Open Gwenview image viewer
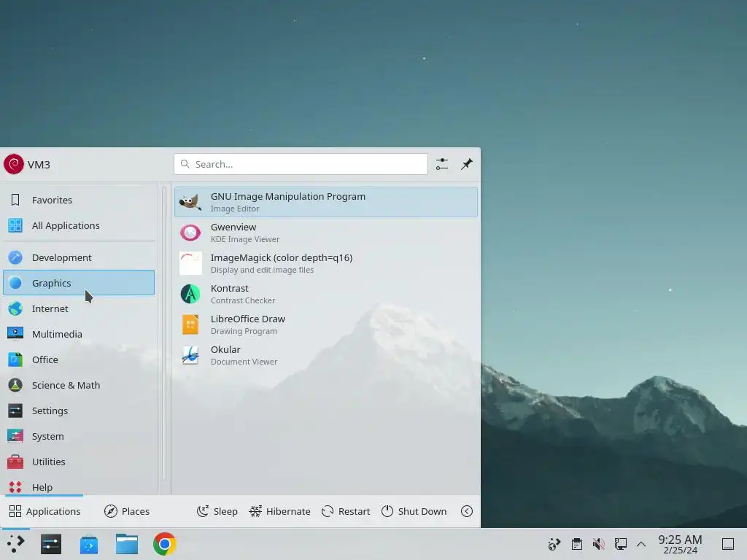This screenshot has height=560, width=747. (x=326, y=233)
